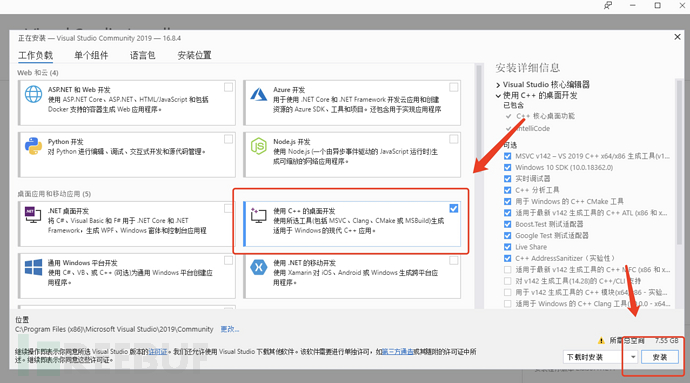Click the Universal Windows Platform logo icon

(33, 267)
